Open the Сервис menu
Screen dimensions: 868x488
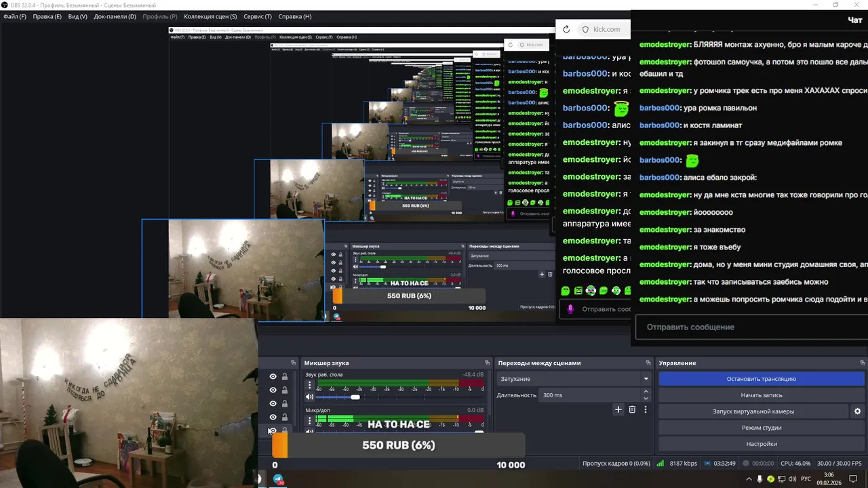pos(258,16)
